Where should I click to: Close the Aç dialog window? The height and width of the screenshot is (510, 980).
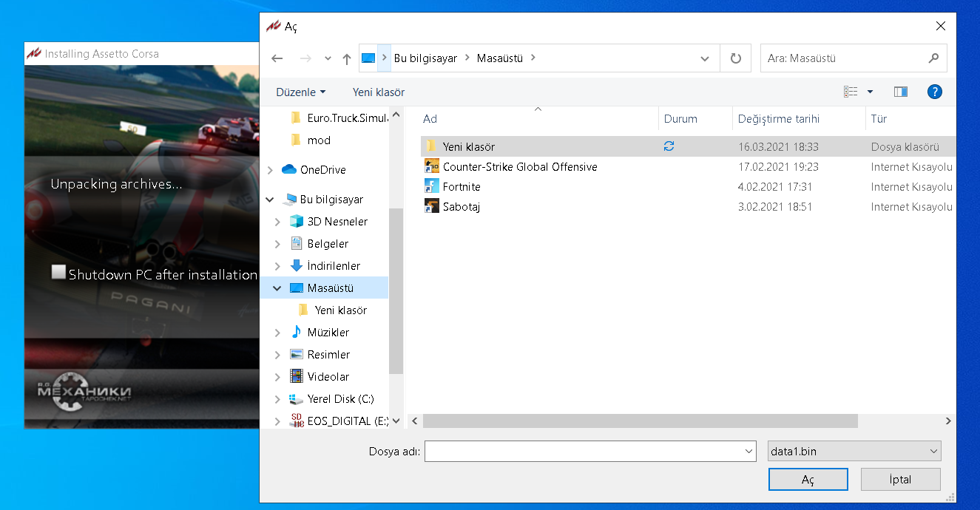tap(940, 26)
